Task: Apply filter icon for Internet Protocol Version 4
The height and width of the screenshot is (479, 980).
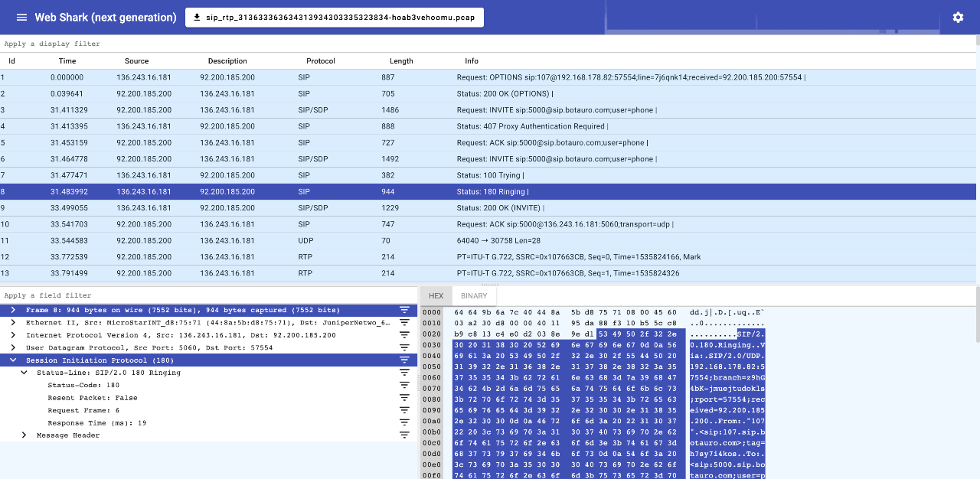Action: tap(404, 335)
